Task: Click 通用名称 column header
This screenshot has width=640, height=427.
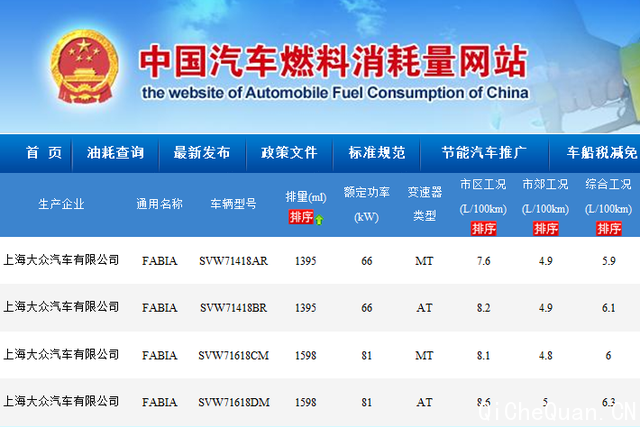Action: pyautogui.click(x=159, y=204)
